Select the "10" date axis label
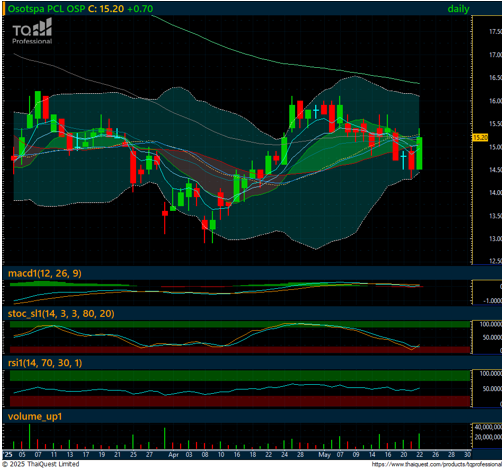The image size is (502, 468). click(221, 455)
